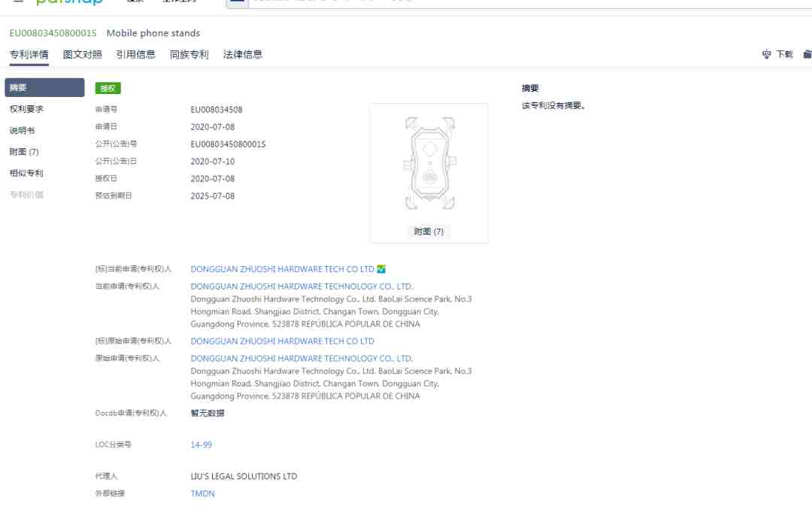Click the agent name LIU'S LEGAL SOLUTIONS LTD

[244, 477]
